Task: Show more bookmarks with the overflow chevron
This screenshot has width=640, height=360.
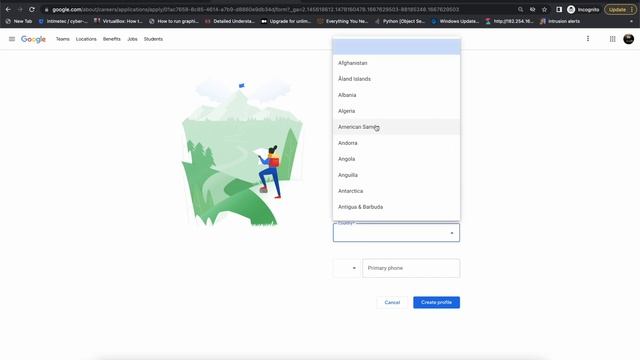Action: (x=631, y=21)
